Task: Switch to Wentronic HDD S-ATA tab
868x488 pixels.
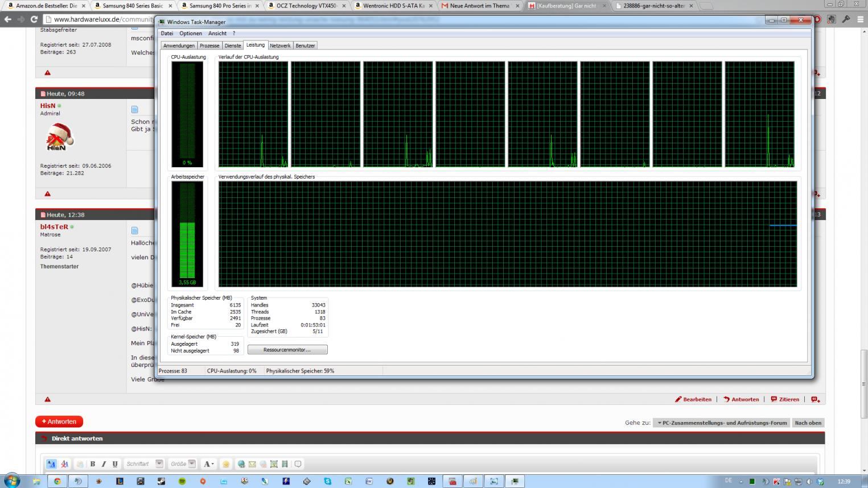Action: coord(393,6)
